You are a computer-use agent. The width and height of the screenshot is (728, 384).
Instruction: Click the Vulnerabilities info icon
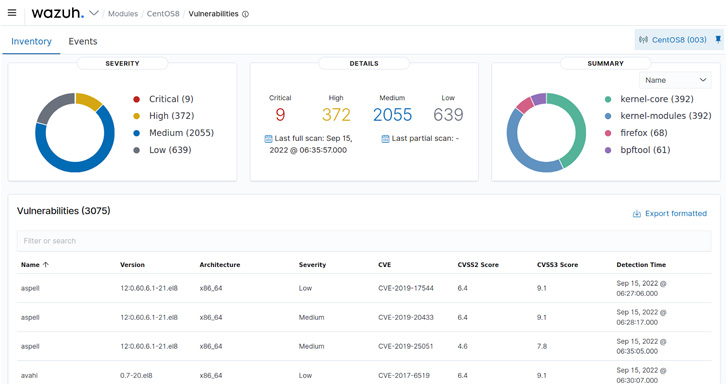245,14
